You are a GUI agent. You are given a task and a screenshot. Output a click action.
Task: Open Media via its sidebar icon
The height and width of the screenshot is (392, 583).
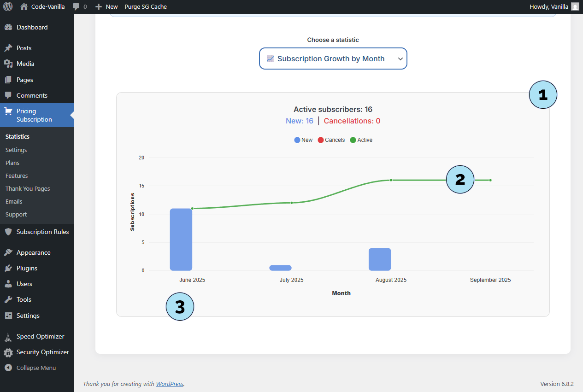(x=8, y=64)
